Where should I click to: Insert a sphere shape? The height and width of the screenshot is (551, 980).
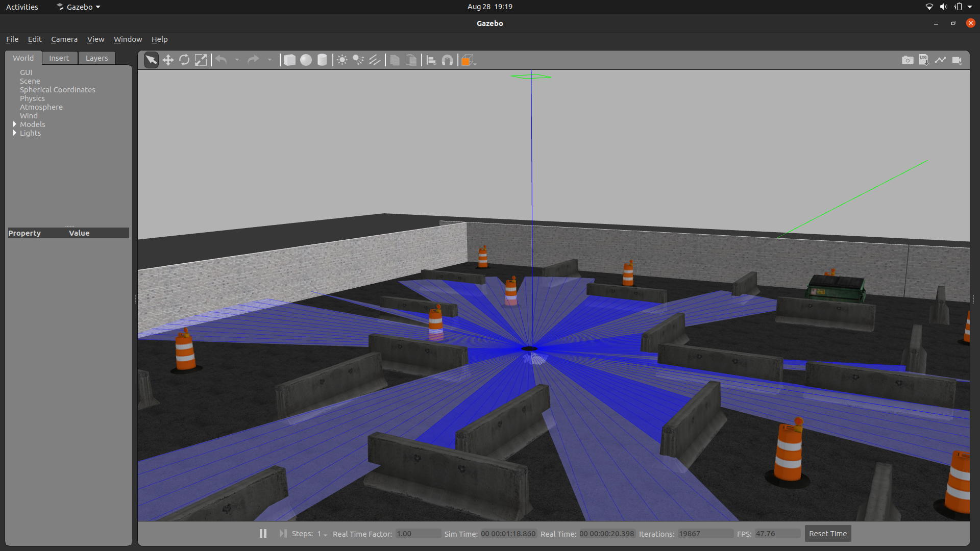click(x=306, y=60)
